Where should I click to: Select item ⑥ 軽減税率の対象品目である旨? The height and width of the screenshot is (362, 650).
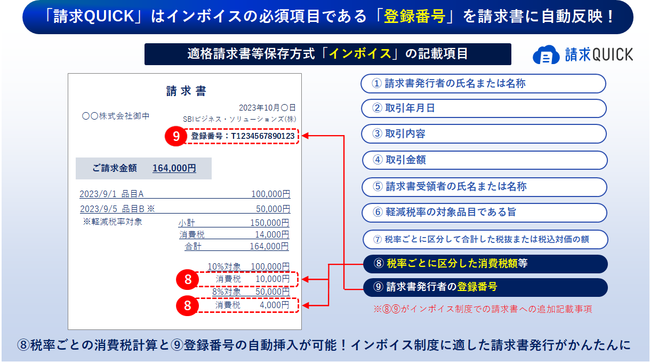tap(485, 212)
